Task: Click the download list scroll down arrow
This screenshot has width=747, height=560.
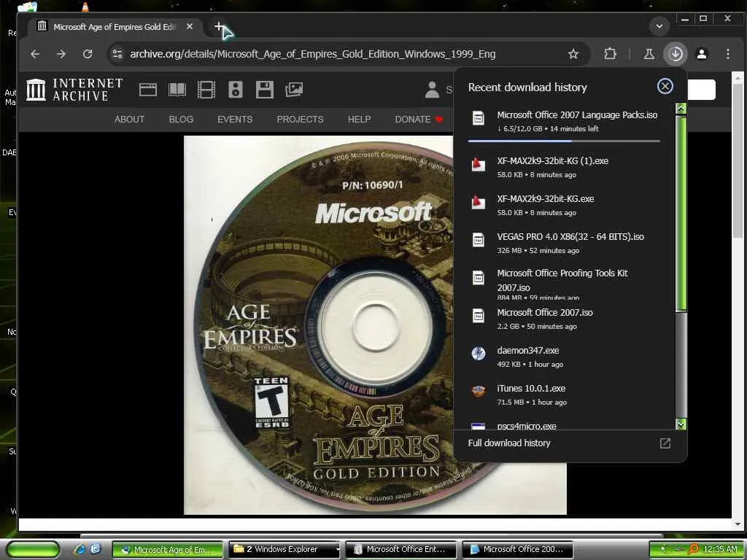Action: point(681,424)
